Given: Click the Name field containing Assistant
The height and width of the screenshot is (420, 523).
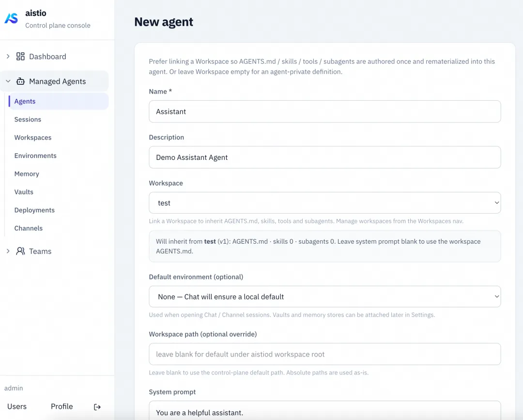Looking at the screenshot, I should 324,111.
